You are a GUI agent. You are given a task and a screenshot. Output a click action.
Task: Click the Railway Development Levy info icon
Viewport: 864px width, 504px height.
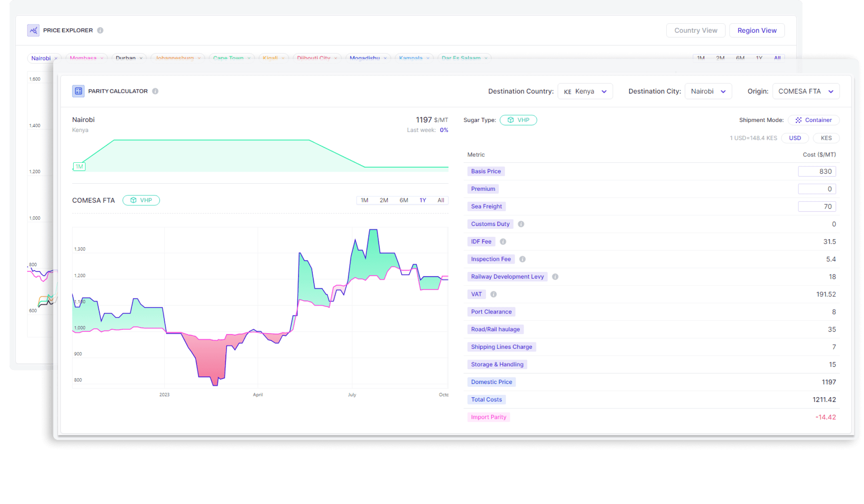pyautogui.click(x=555, y=277)
